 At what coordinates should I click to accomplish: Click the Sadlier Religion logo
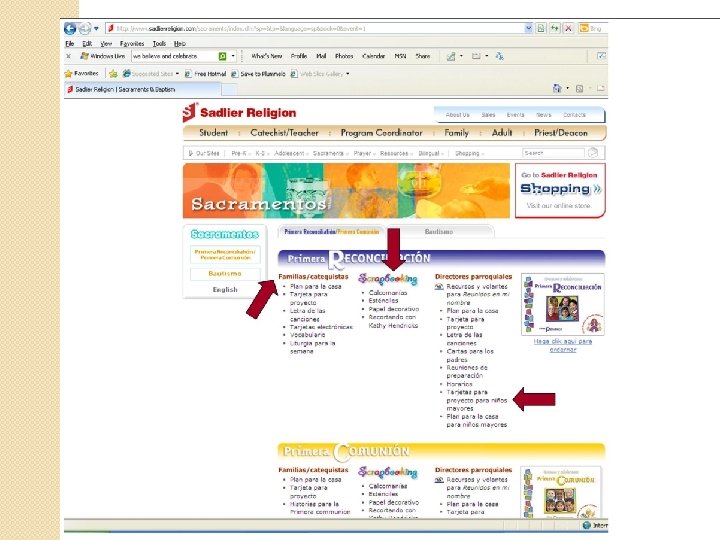[x=239, y=112]
